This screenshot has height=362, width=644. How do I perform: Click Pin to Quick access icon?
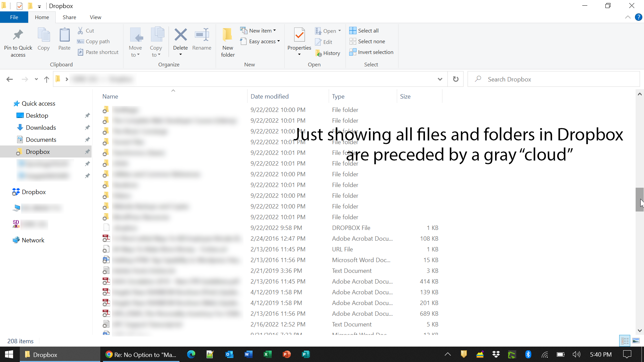point(18,35)
